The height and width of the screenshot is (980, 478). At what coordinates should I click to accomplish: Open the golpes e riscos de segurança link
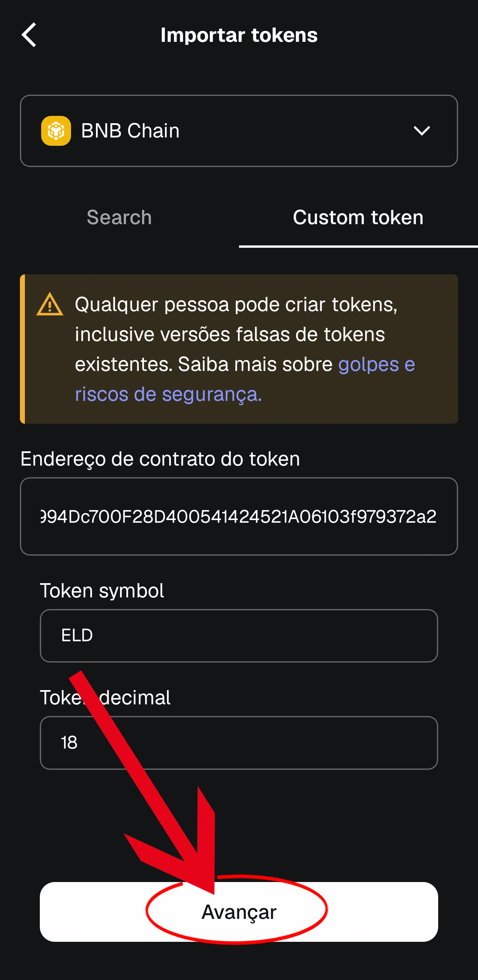[168, 394]
